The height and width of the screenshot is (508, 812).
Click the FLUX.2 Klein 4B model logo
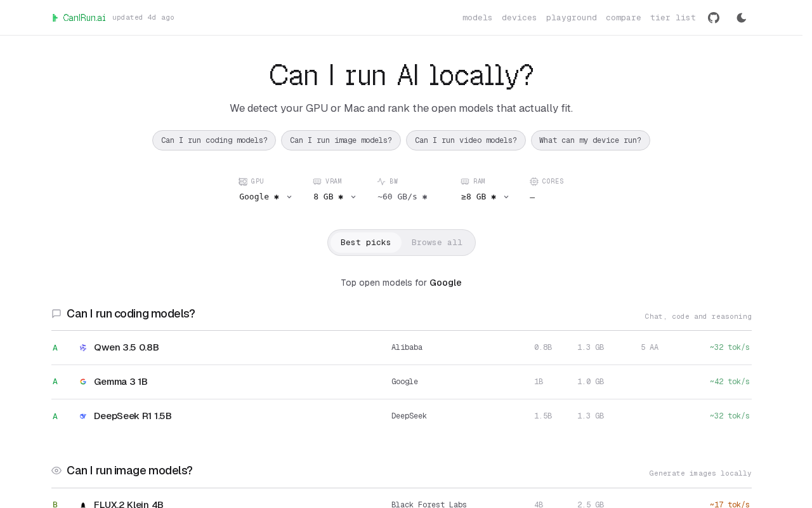pos(83,505)
